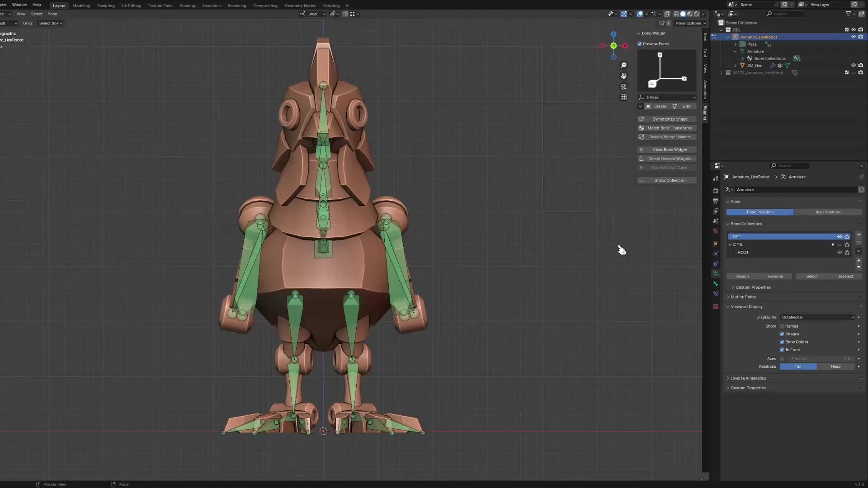
Task: Click the Assign bone collection button
Action: coord(742,276)
